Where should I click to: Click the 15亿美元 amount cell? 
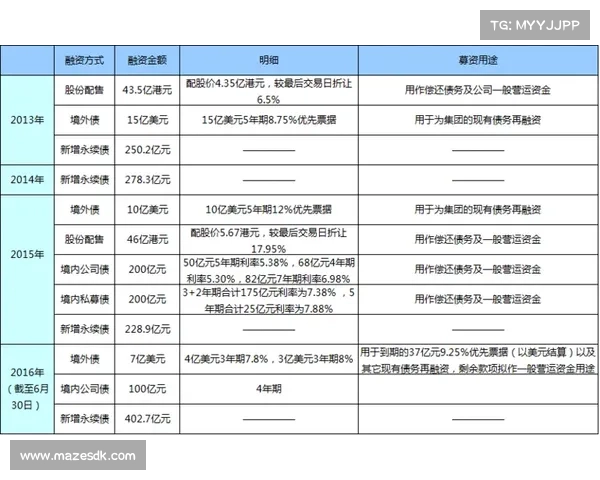click(x=147, y=120)
